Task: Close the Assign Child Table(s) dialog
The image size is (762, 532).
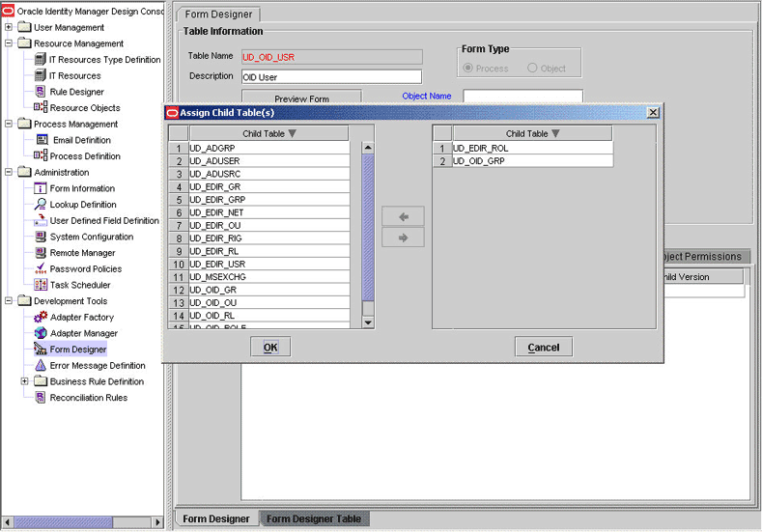Action: pyautogui.click(x=653, y=113)
